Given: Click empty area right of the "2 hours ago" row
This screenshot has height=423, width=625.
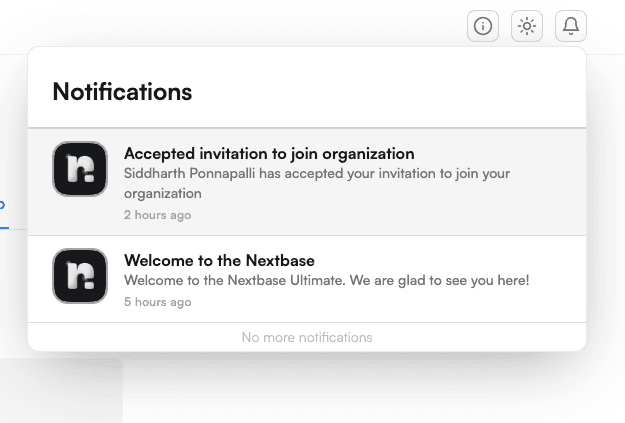Looking at the screenshot, I should [x=400, y=215].
